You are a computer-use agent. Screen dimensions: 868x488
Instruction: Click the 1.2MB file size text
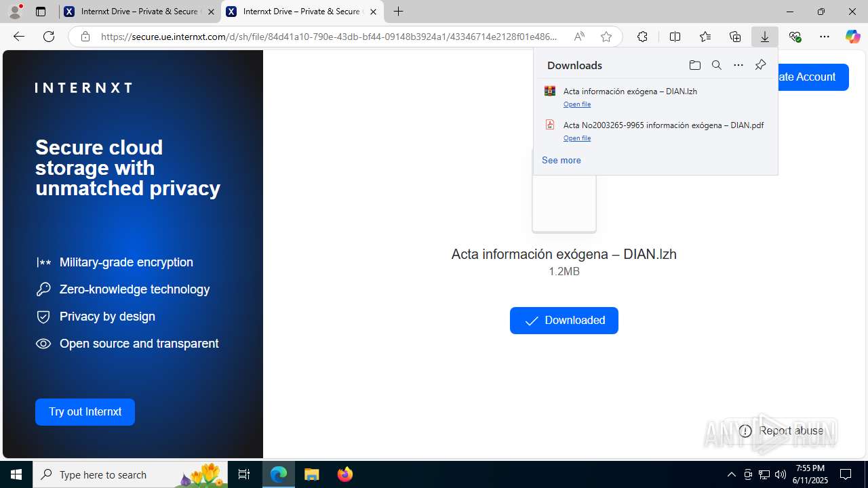pos(564,271)
